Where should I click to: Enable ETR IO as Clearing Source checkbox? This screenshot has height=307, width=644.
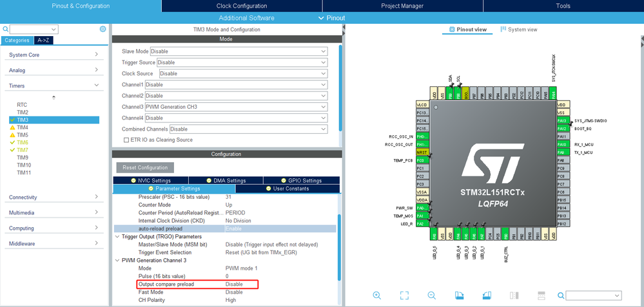pos(126,140)
